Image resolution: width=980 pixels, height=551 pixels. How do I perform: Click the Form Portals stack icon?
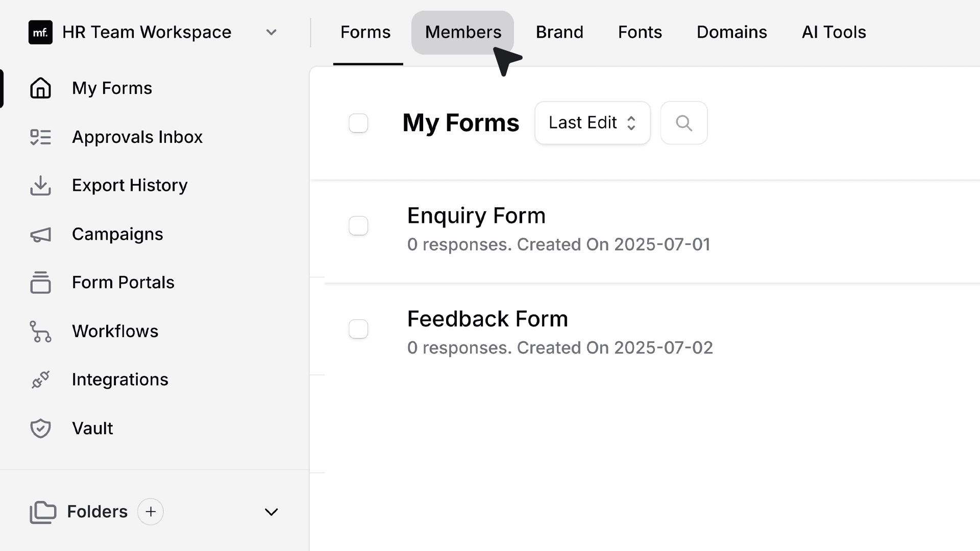point(40,283)
